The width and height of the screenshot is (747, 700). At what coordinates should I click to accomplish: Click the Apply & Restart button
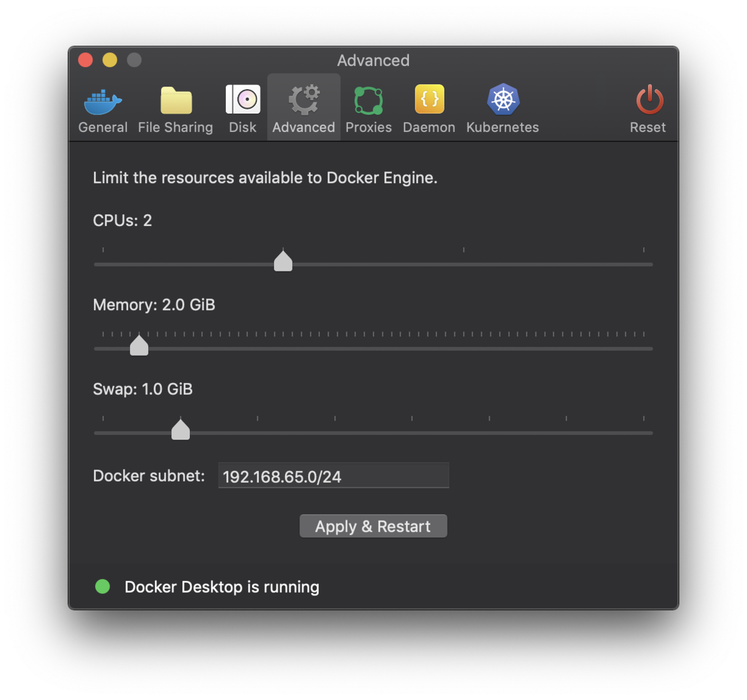point(374,526)
